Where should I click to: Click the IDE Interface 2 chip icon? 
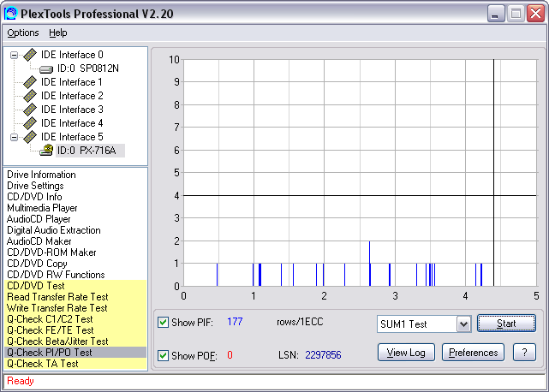tap(30, 96)
